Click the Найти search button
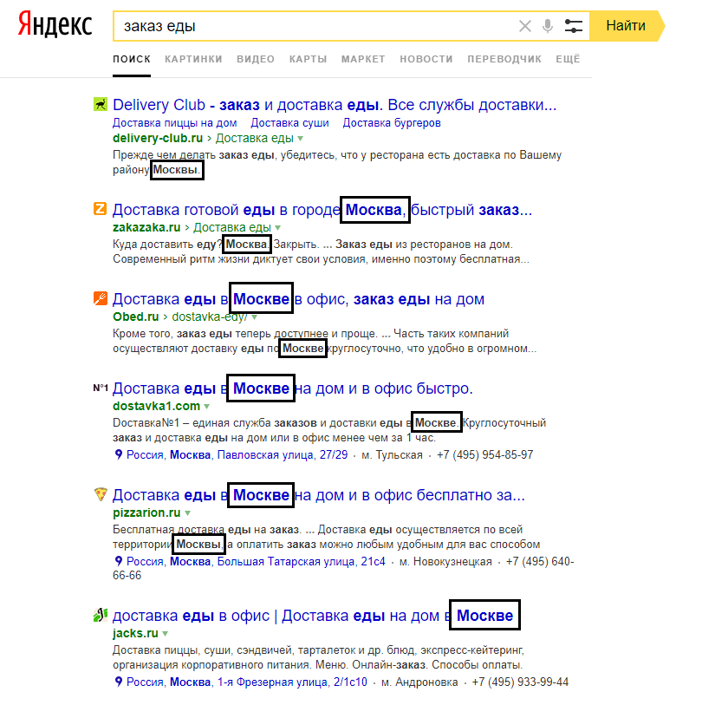Image resolution: width=728 pixels, height=705 pixels. (626, 25)
